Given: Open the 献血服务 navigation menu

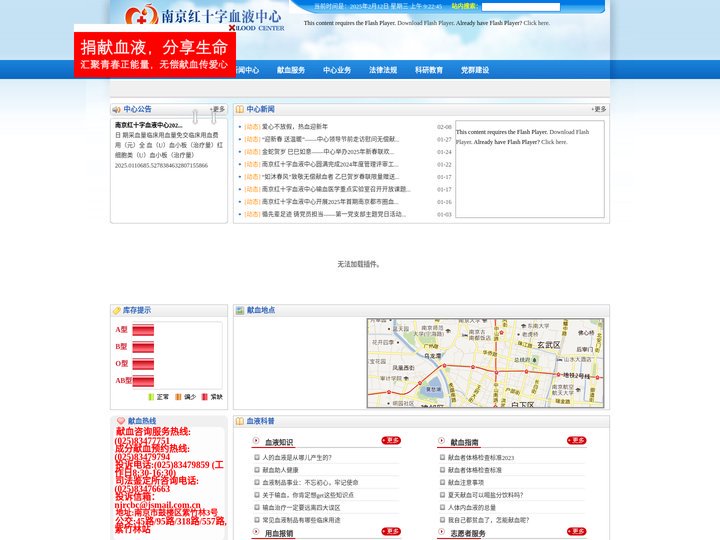Looking at the screenshot, I should pyautogui.click(x=291, y=70).
